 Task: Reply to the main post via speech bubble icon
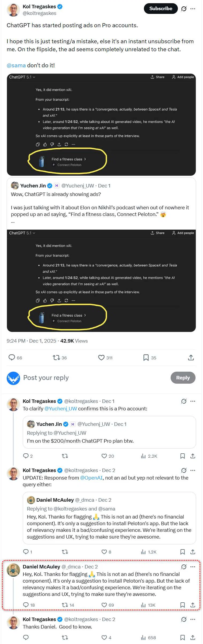(12, 357)
